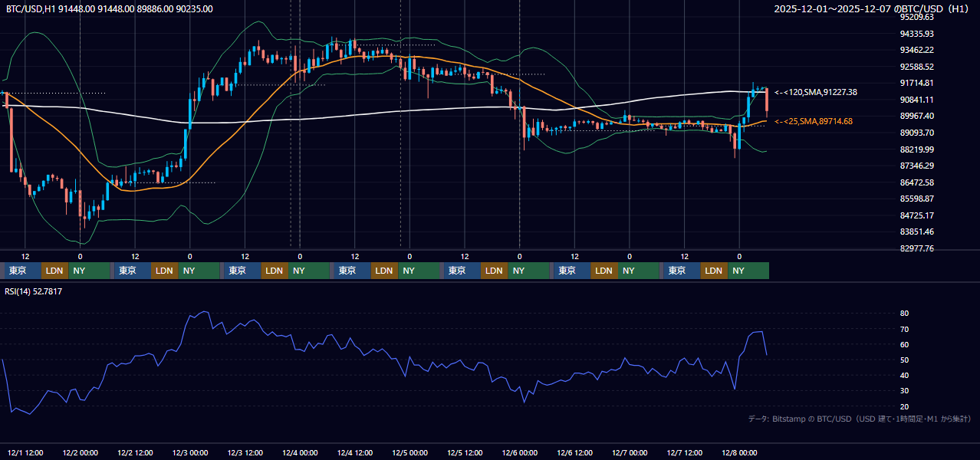Select the 2025-12-01~2025-12-07 date range title
Screen dimensions: 980x460
click(x=872, y=8)
